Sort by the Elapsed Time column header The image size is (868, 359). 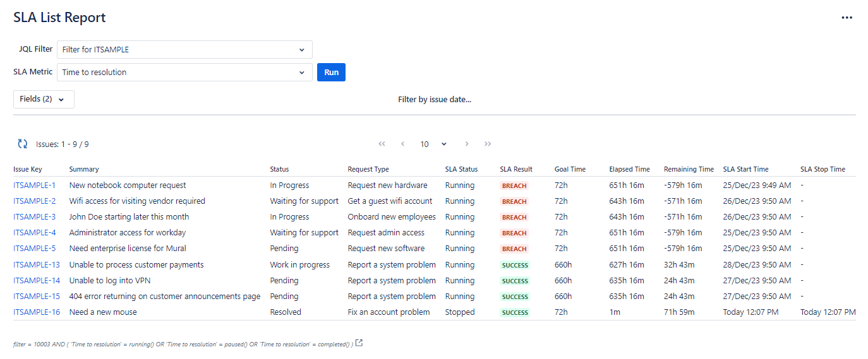(x=629, y=169)
